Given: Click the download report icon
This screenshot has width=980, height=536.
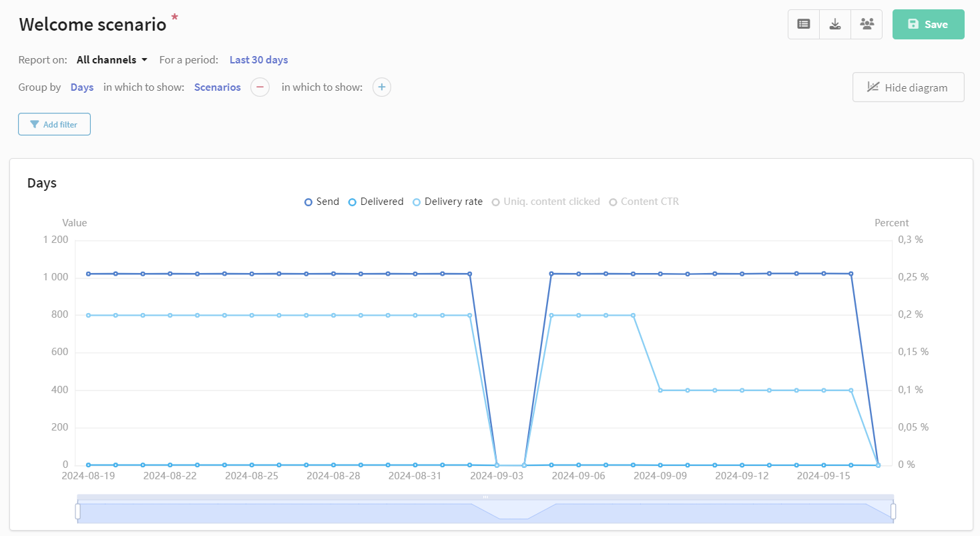Looking at the screenshot, I should [x=835, y=24].
